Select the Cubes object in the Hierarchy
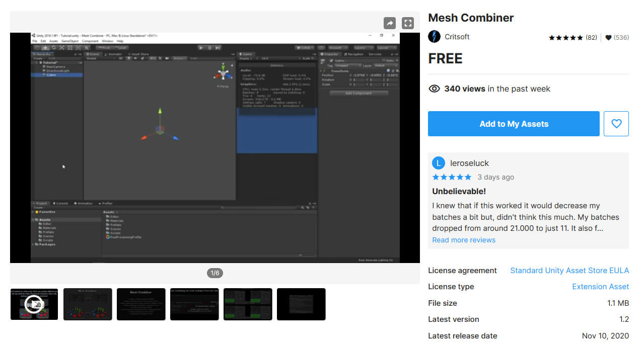The image size is (644, 344). 57,75
